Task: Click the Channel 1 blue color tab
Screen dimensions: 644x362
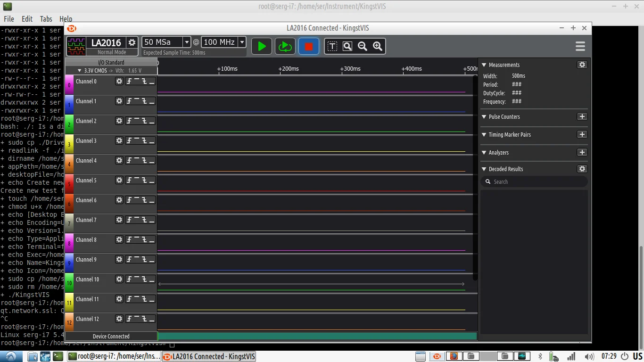Action: pos(69,105)
